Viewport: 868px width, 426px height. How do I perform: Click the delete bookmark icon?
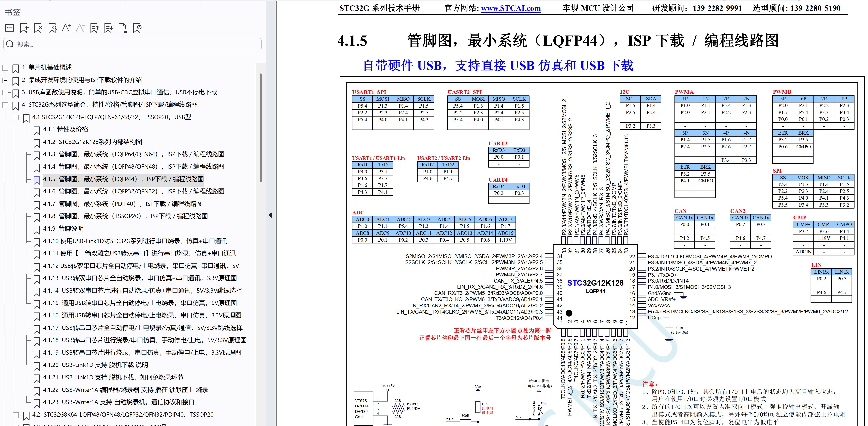click(38, 28)
